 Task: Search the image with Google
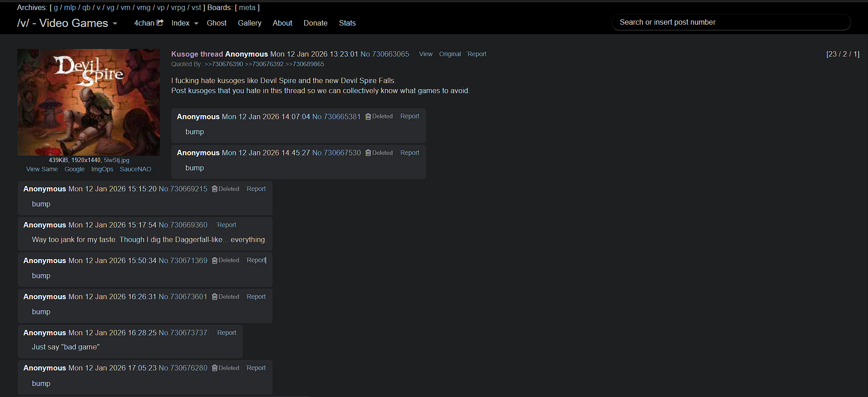point(74,169)
